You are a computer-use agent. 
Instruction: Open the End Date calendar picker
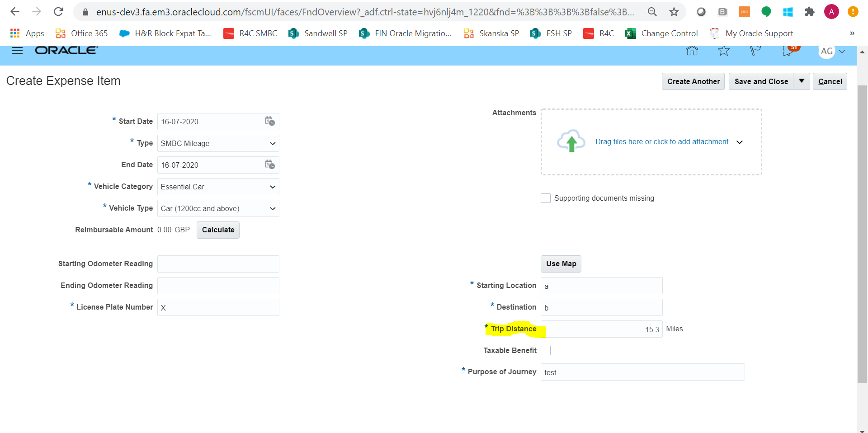coord(270,165)
